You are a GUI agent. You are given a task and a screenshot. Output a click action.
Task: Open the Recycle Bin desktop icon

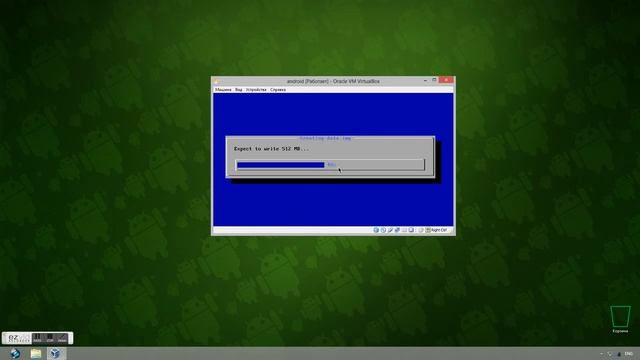[x=620, y=319]
